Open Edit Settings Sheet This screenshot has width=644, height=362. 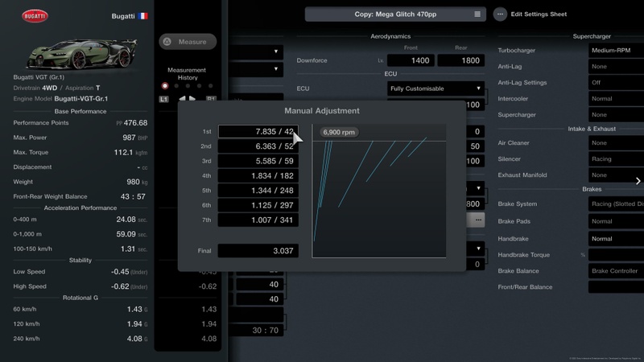(x=539, y=14)
